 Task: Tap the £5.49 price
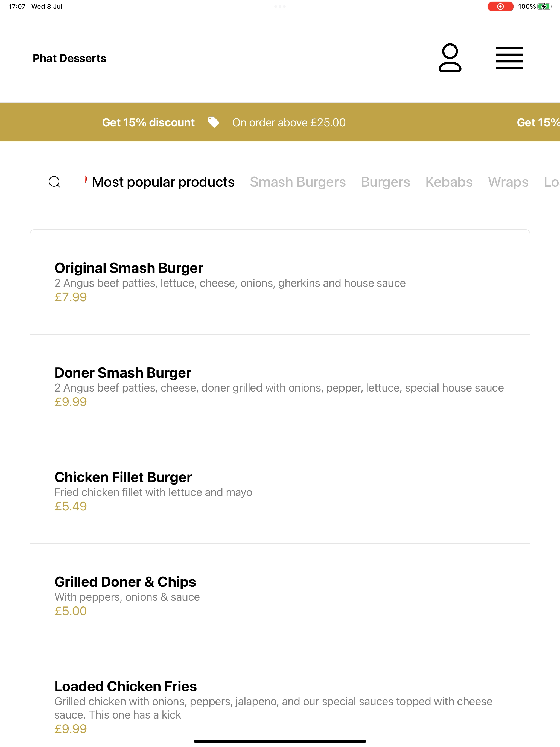[71, 506]
